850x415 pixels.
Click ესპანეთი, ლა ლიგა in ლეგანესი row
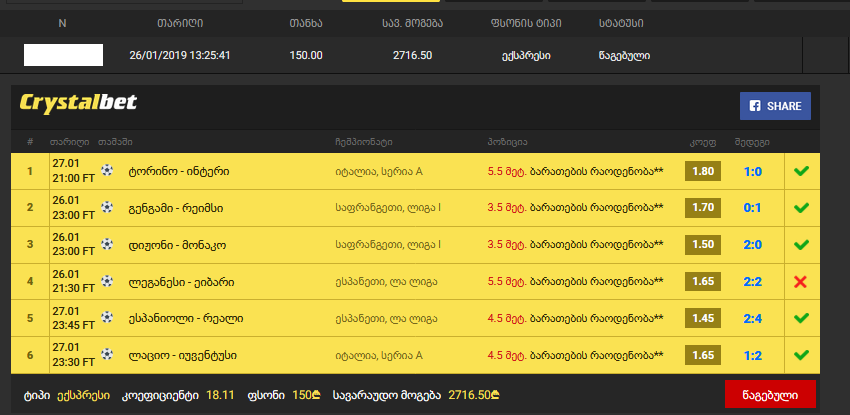pyautogui.click(x=387, y=282)
